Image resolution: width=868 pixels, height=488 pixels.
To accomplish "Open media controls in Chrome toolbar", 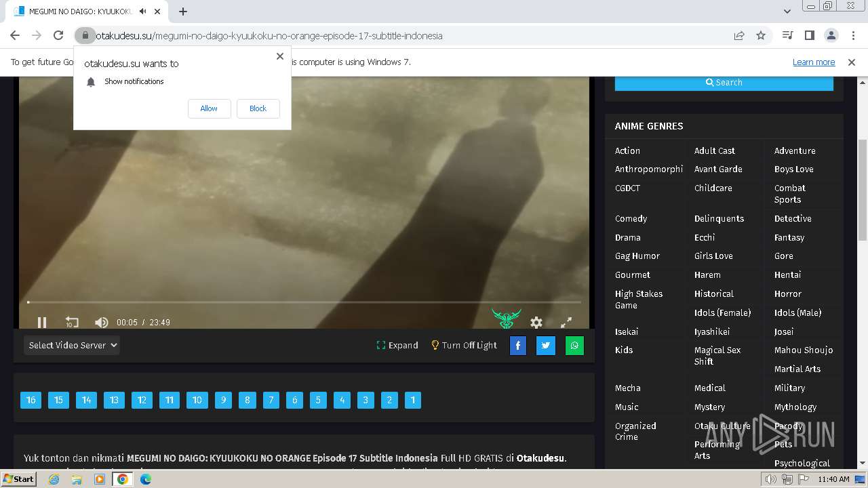I will pos(787,35).
